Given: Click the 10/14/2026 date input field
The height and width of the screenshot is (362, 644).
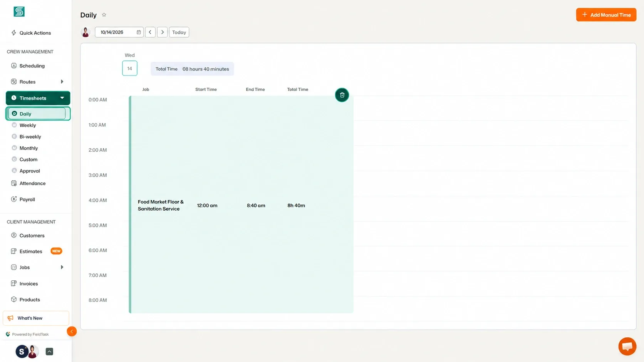Looking at the screenshot, I should coord(119,32).
